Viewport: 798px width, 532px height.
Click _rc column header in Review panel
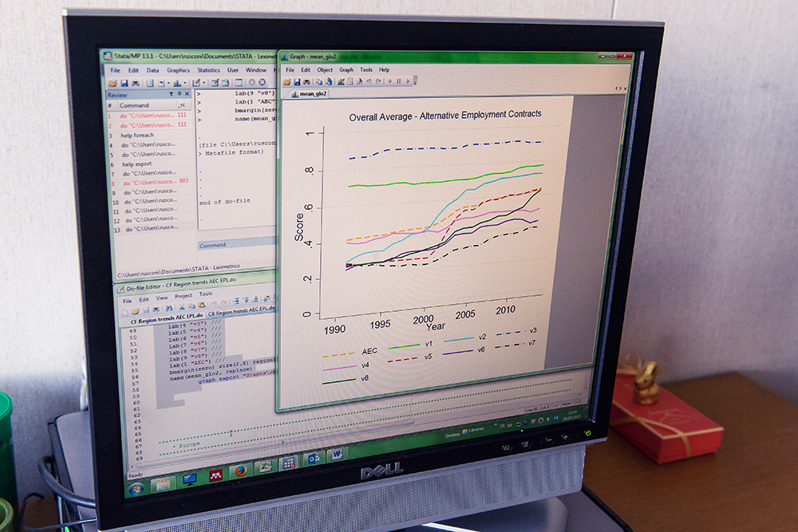tap(182, 104)
